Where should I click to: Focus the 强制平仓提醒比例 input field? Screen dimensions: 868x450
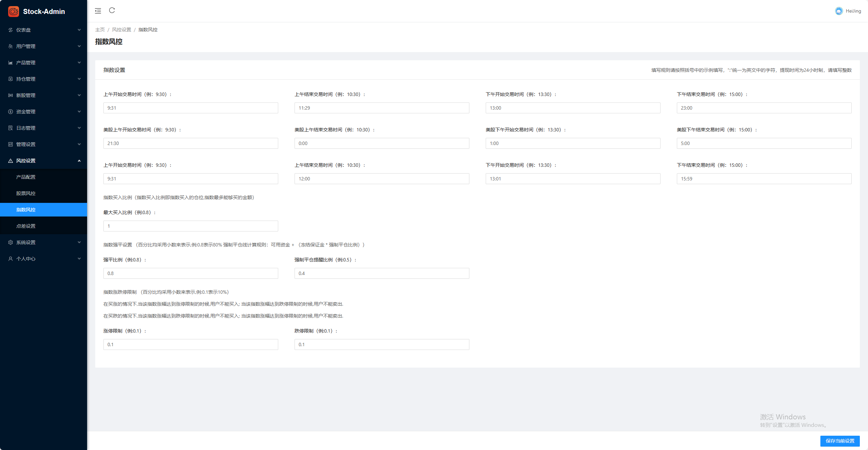click(x=382, y=273)
